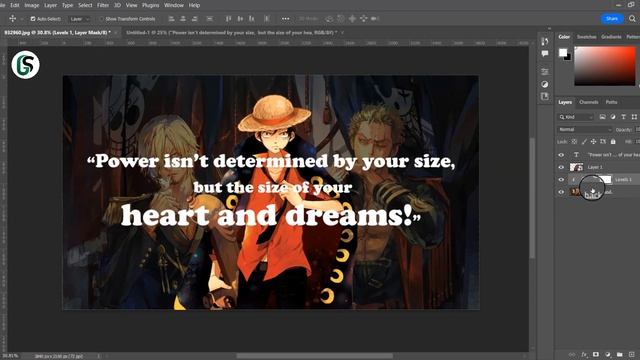Click the align horizontal centers icon
The width and height of the screenshot is (640, 360).
click(x=183, y=19)
